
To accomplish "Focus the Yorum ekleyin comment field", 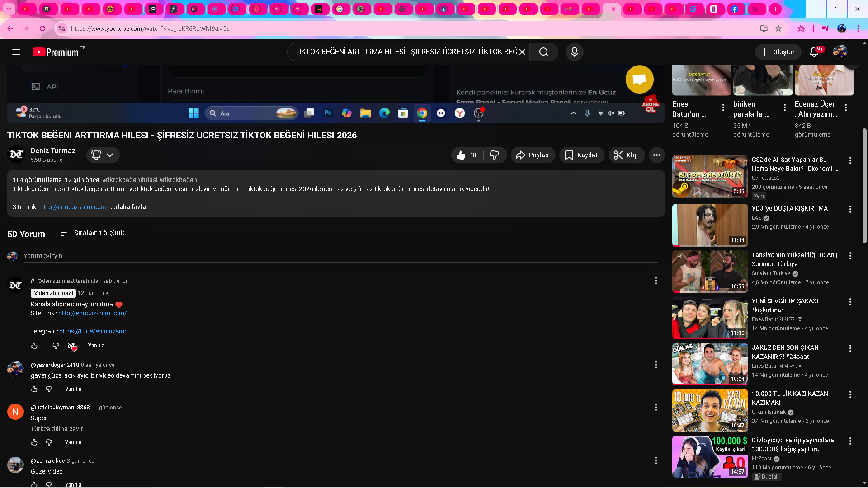I will click(340, 256).
